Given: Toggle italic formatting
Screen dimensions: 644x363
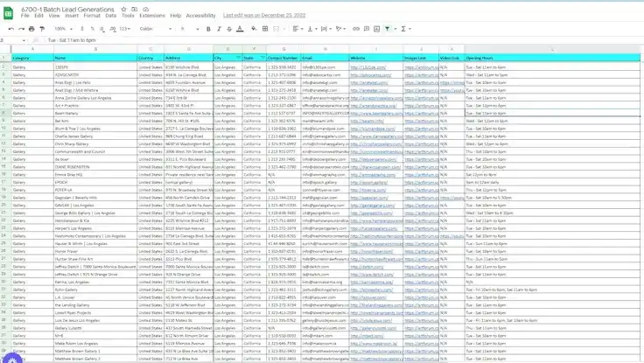Looking at the screenshot, I should tap(219, 29).
